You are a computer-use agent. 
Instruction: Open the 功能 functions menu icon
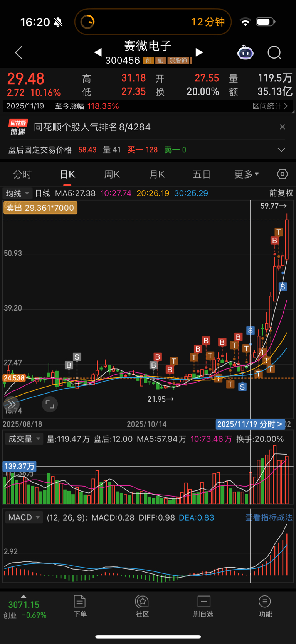265,606
